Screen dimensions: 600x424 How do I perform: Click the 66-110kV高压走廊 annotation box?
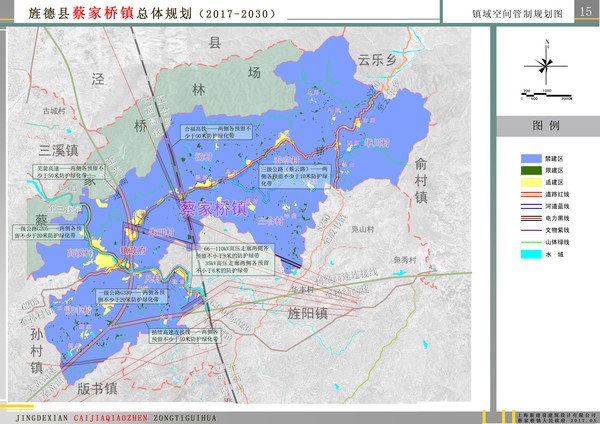click(233, 259)
